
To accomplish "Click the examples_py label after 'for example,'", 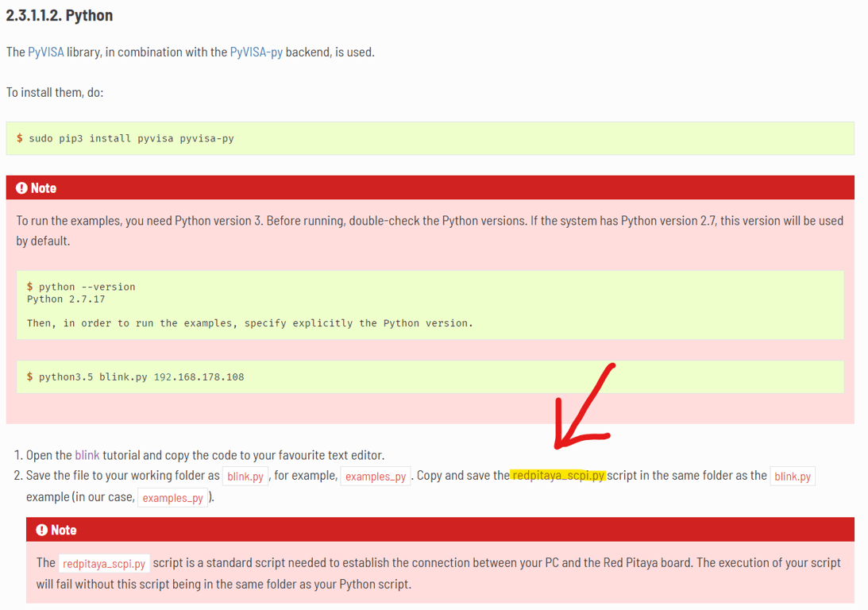I will 376,476.
